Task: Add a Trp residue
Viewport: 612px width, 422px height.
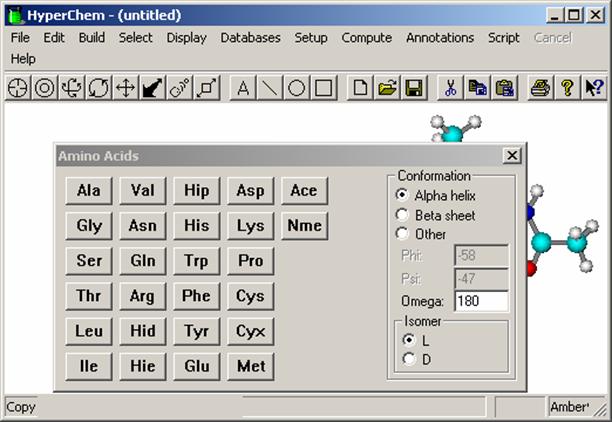Action: coord(197,261)
